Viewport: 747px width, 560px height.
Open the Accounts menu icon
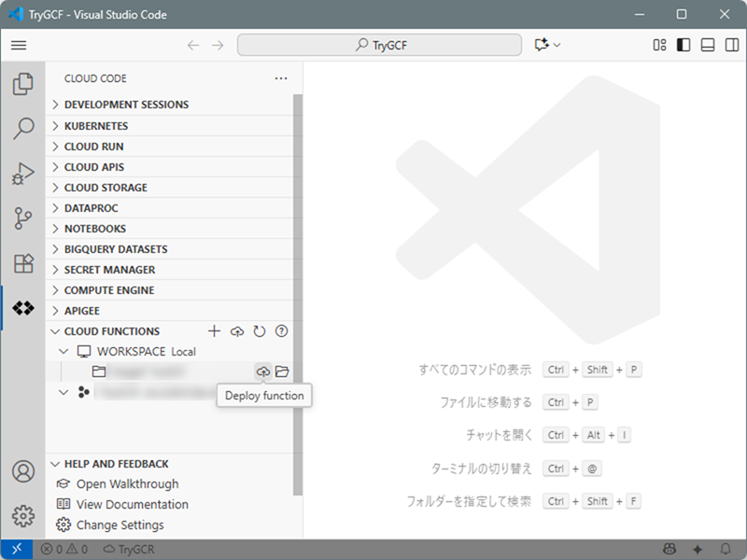(x=22, y=471)
